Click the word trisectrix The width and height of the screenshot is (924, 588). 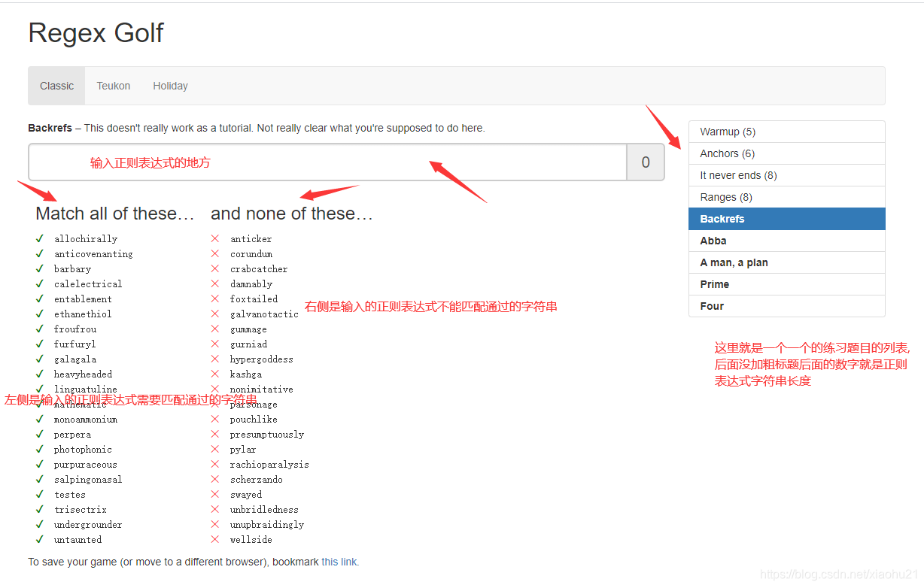pos(81,510)
